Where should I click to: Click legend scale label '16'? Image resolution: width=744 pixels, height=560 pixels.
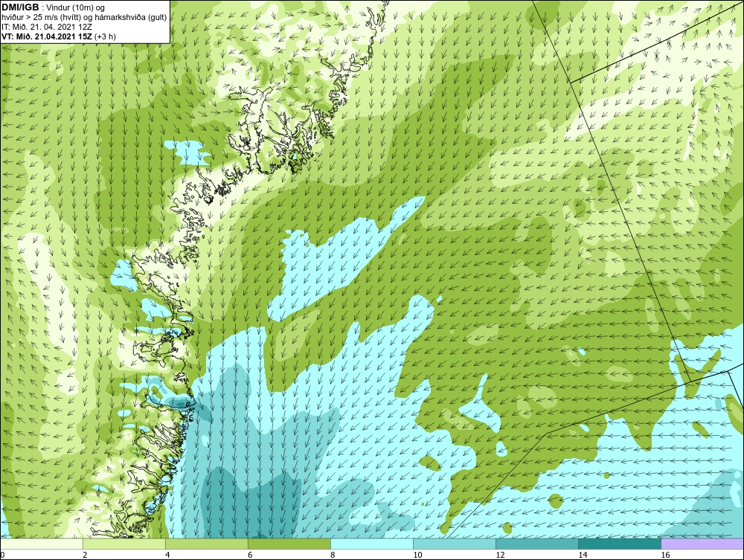[x=665, y=555]
